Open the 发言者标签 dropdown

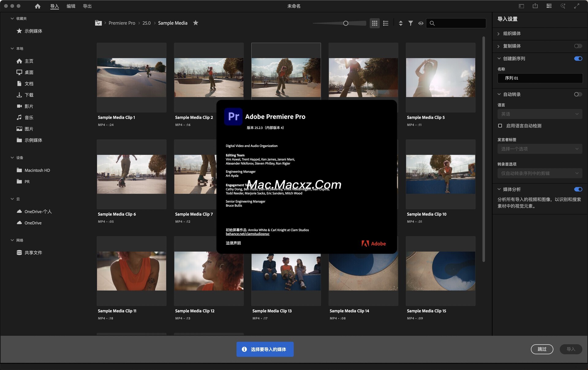pyautogui.click(x=540, y=149)
